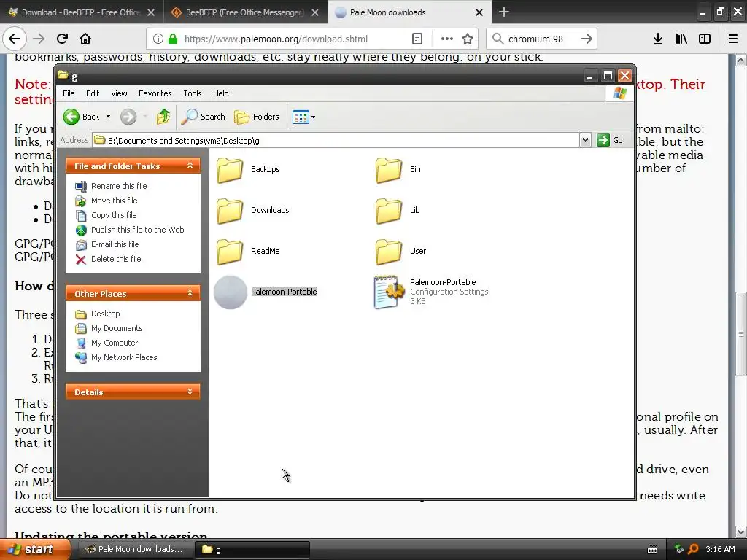747x560 pixels.
Task: Click the search go arrow button
Action: [587, 39]
